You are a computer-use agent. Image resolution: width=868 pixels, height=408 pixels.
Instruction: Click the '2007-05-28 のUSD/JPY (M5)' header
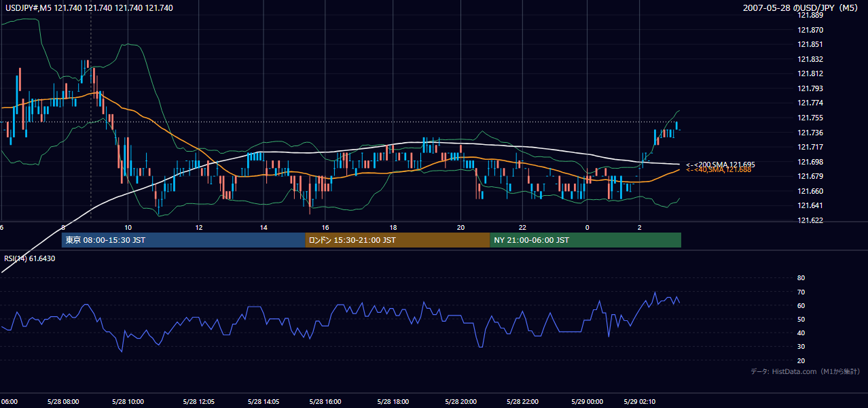click(x=802, y=8)
